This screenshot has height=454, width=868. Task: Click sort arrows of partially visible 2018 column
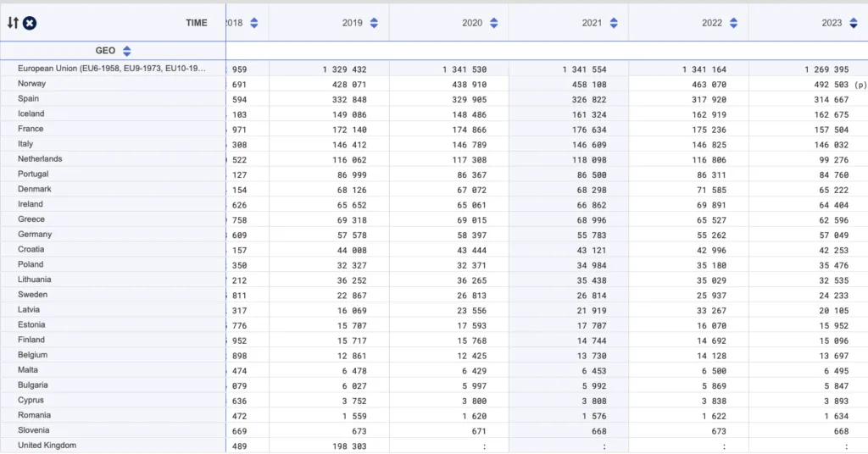pyautogui.click(x=254, y=23)
